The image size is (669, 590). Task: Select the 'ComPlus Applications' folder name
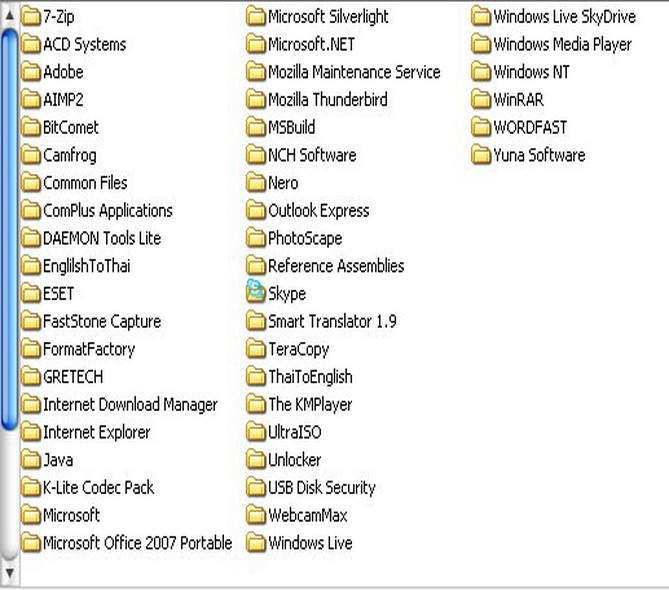(x=108, y=211)
